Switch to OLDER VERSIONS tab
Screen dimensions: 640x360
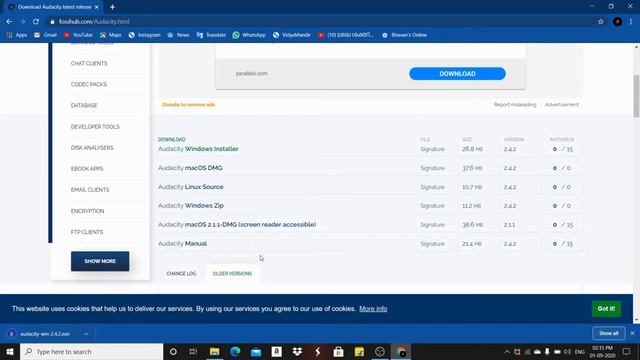(232, 273)
